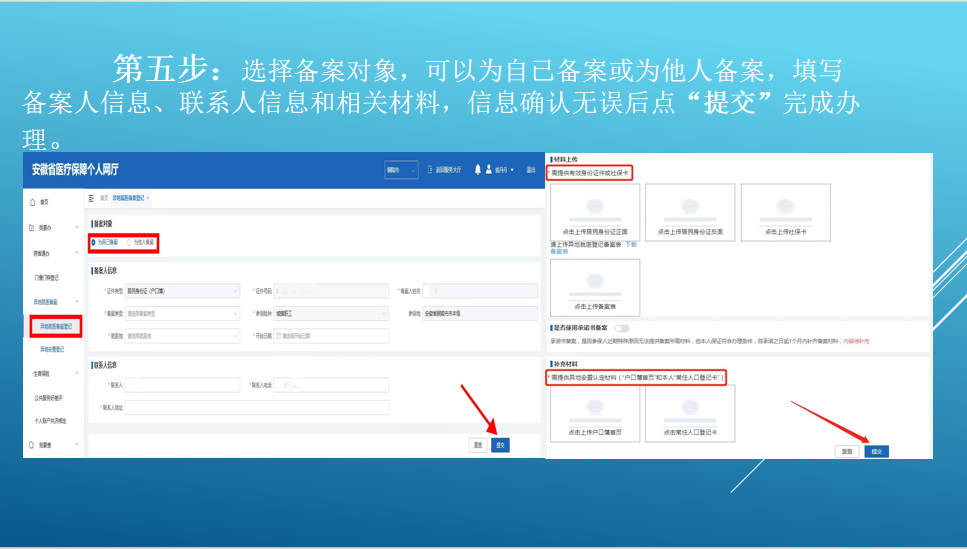Click the notification bell icon in header
The image size is (967, 549).
(x=477, y=169)
